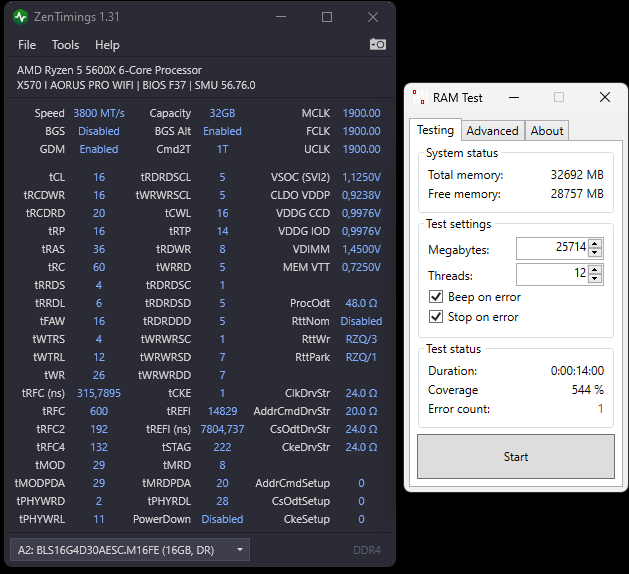Close the ZenTimings window

[373, 17]
